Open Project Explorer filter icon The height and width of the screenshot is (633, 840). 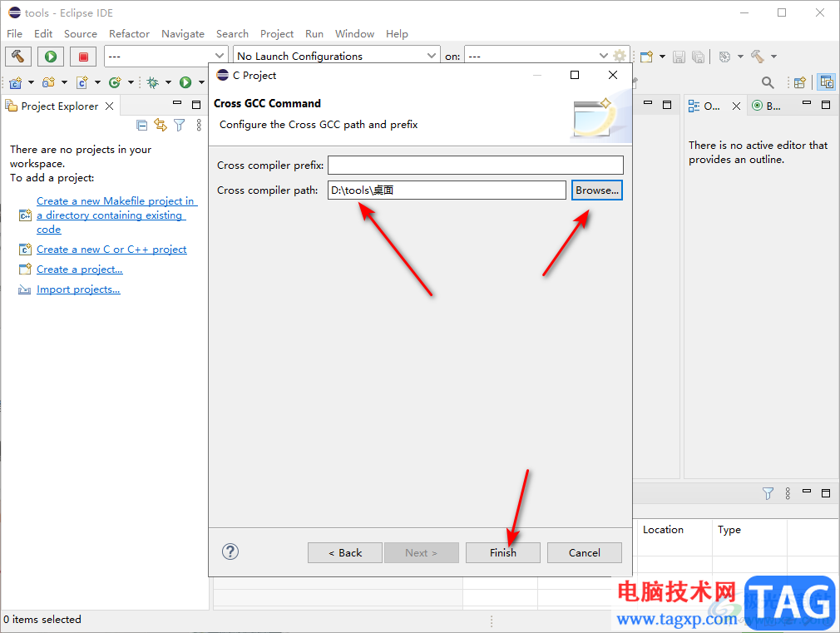(180, 125)
